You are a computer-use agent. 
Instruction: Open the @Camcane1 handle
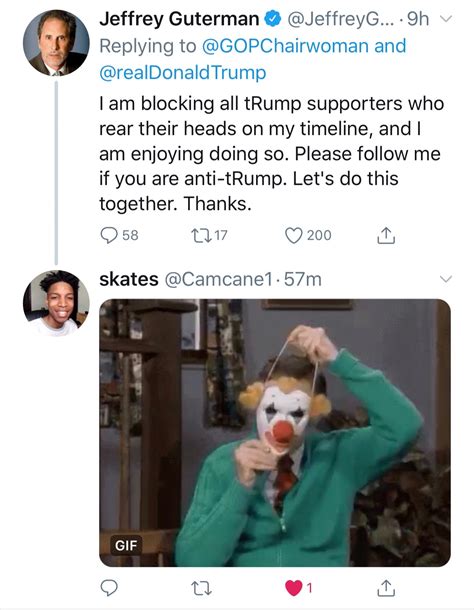[218, 279]
